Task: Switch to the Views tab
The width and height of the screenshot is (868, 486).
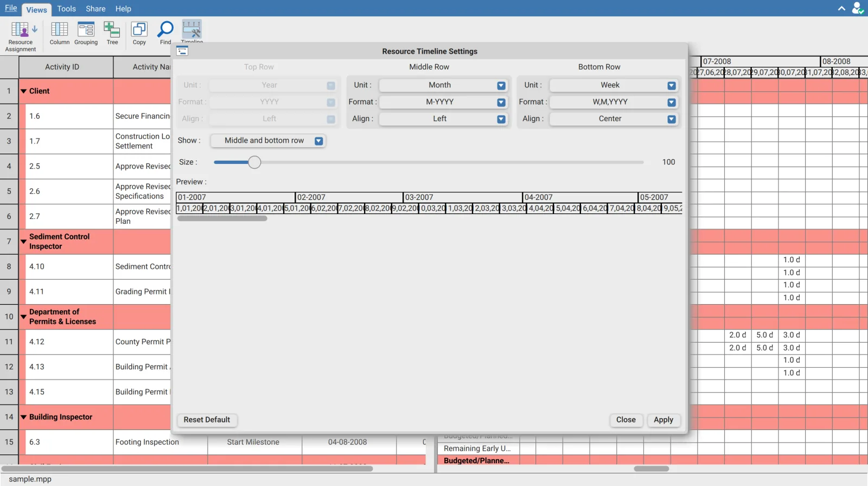Action: (x=36, y=10)
